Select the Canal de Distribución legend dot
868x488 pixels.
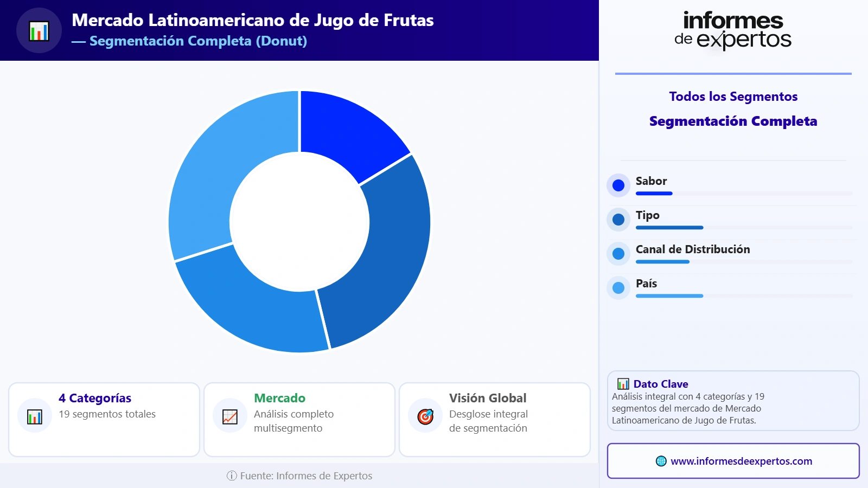[x=618, y=254]
